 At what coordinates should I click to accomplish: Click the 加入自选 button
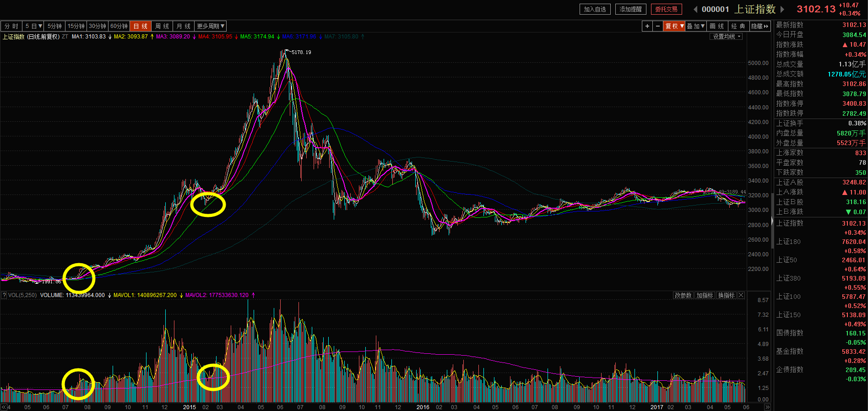[595, 9]
